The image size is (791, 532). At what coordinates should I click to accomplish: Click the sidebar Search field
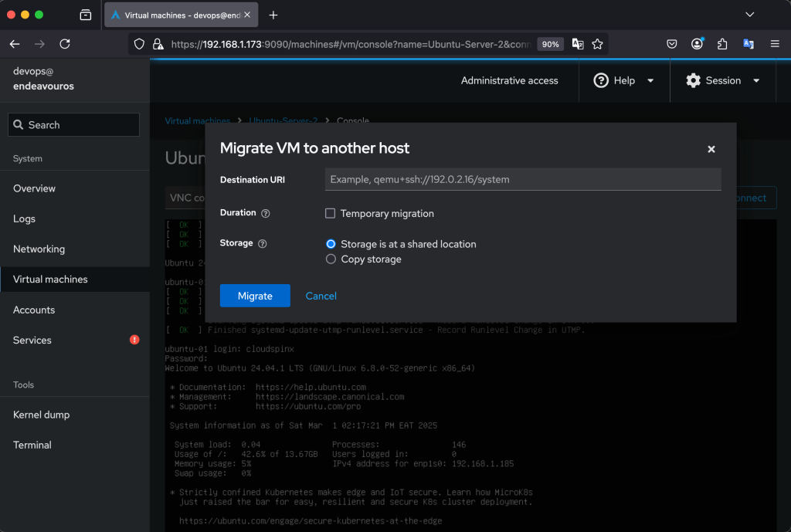pyautogui.click(x=73, y=124)
